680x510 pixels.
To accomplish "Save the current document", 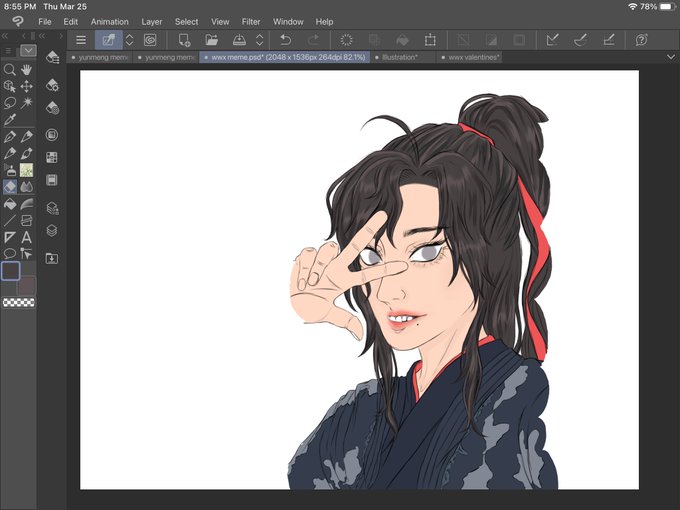I will coord(239,40).
